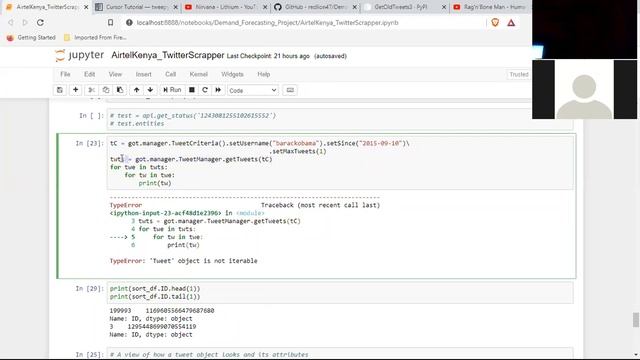
Task: Click code cell In [29] with print(sort_df.ID.head(1))
Action: (x=340, y=293)
